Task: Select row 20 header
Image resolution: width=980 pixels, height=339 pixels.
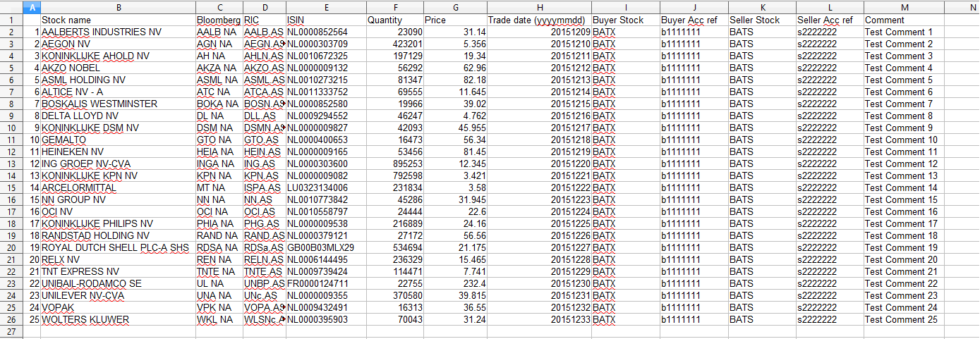Action: pyautogui.click(x=11, y=247)
